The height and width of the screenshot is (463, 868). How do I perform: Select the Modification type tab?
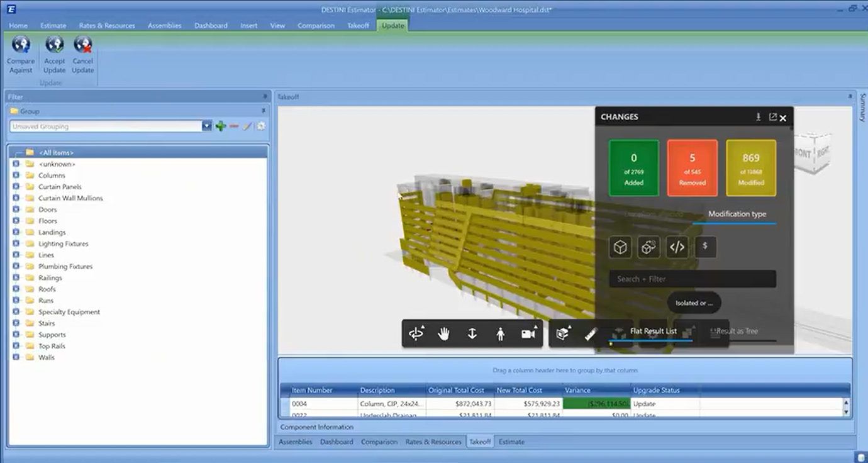click(737, 214)
